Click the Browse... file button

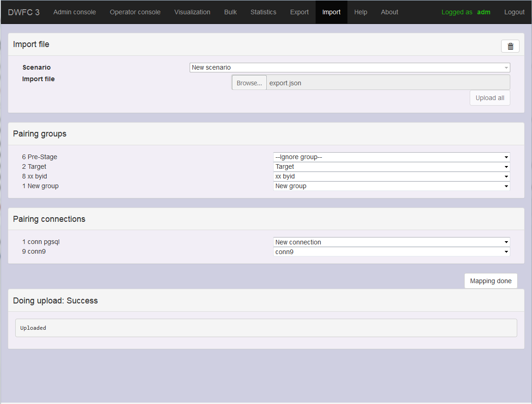tap(249, 83)
